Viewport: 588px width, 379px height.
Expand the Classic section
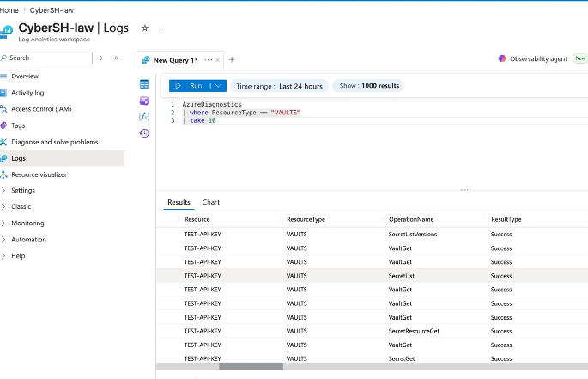(x=3, y=206)
